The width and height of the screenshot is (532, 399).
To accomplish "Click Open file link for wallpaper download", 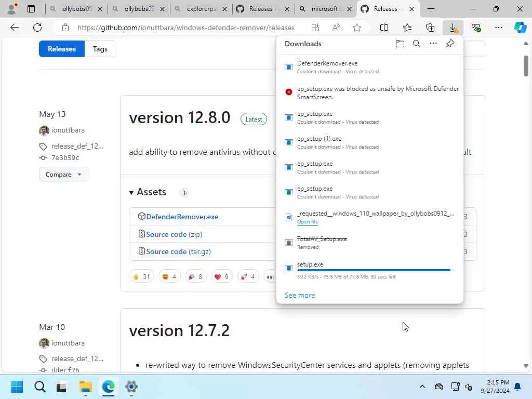I will [x=308, y=222].
